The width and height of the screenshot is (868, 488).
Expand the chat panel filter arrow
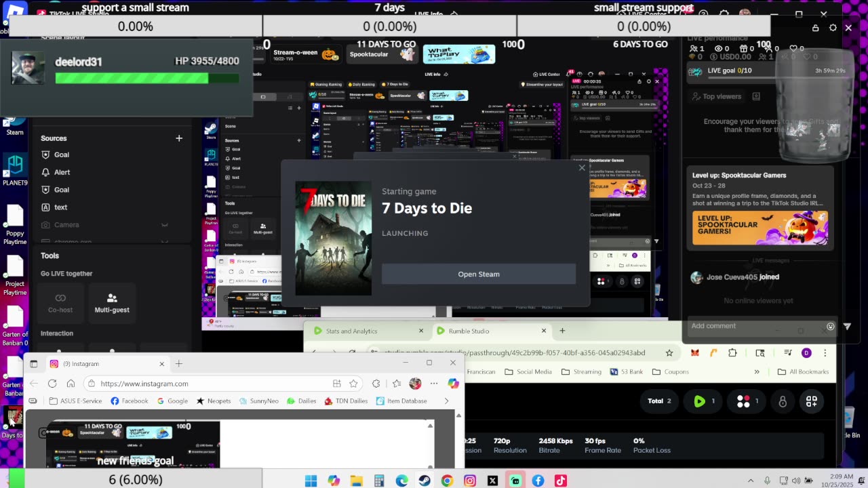point(847,327)
